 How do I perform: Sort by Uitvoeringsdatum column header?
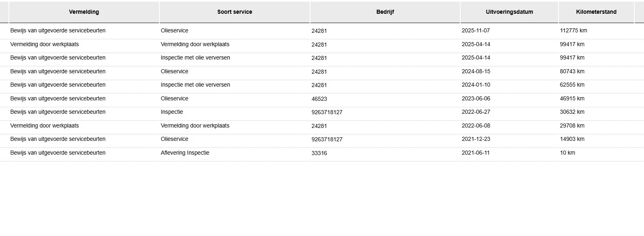[509, 12]
